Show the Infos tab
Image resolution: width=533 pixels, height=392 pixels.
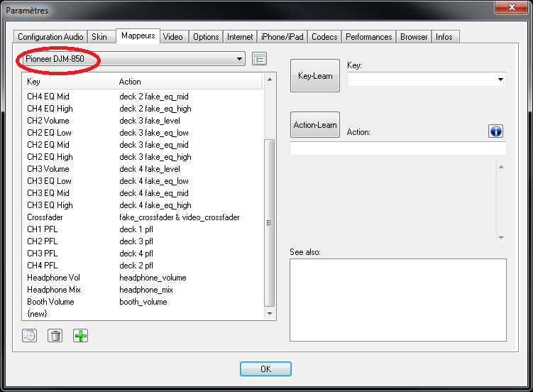tap(444, 37)
